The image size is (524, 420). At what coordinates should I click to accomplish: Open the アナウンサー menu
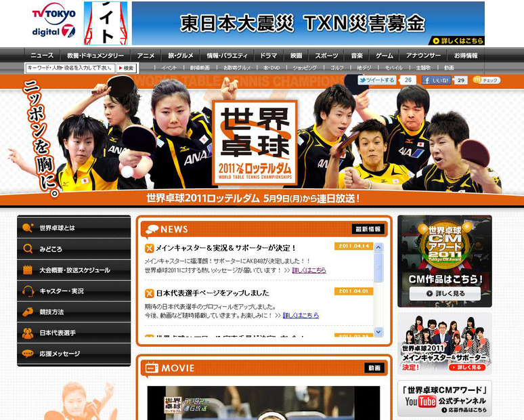coord(423,56)
